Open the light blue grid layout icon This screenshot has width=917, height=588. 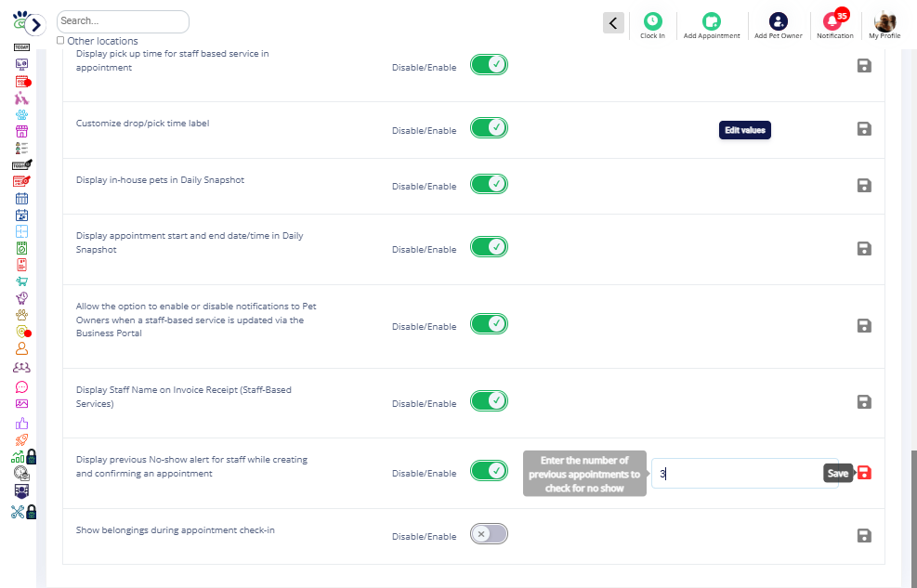[x=21, y=231]
